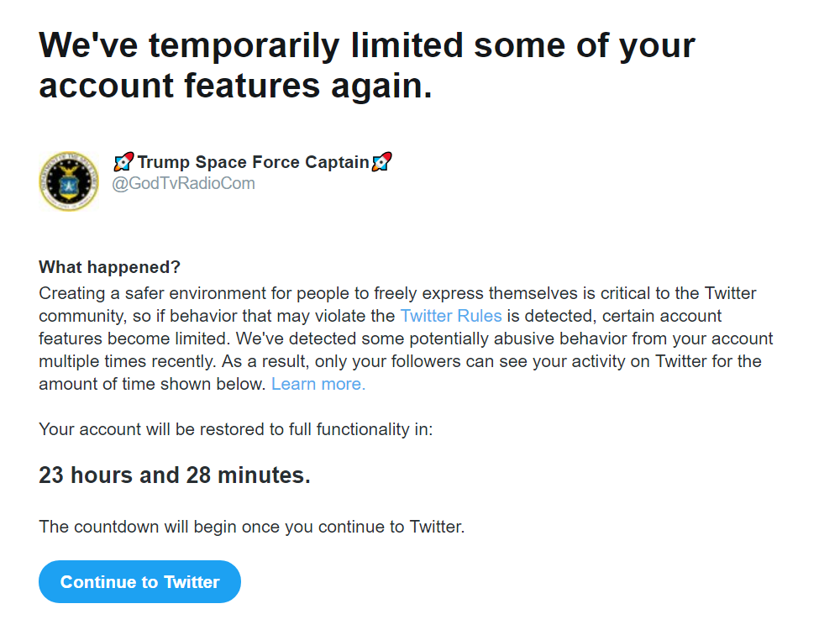Screen dimensions: 840x630
Task: Click the rocket emoji before the display name
Action: click(x=123, y=162)
